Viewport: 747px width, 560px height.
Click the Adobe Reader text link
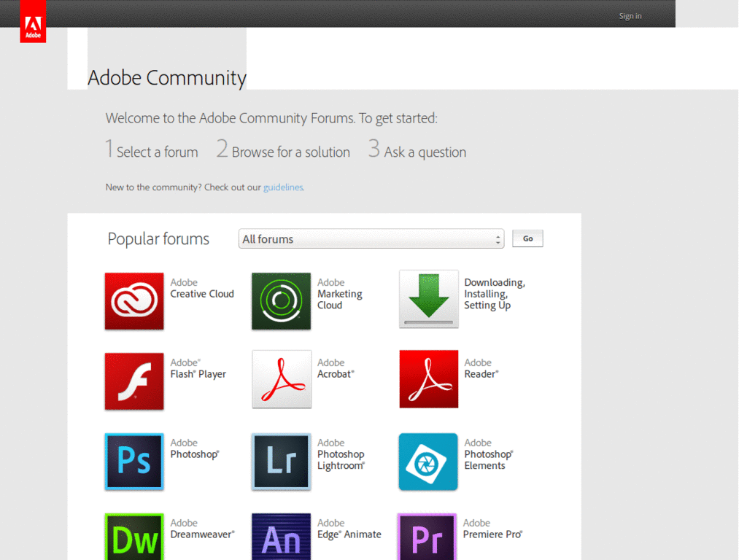pyautogui.click(x=481, y=368)
